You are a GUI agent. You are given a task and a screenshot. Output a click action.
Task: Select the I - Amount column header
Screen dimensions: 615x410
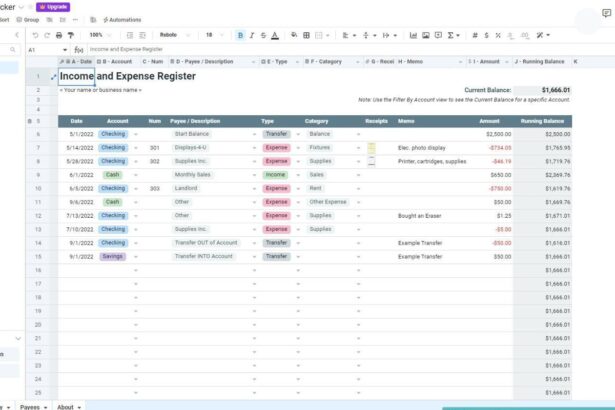[487, 62]
